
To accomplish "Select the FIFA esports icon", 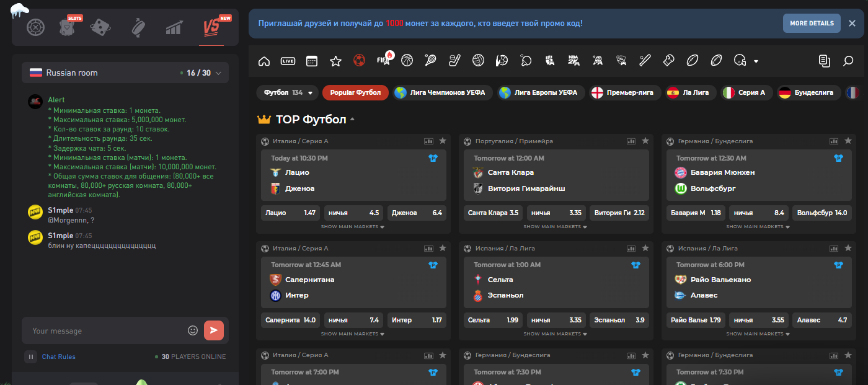I will coord(383,60).
